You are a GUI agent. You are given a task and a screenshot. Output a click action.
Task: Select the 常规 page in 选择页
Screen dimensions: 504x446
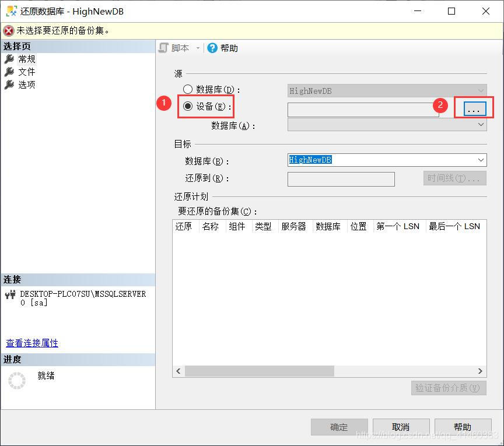point(27,58)
